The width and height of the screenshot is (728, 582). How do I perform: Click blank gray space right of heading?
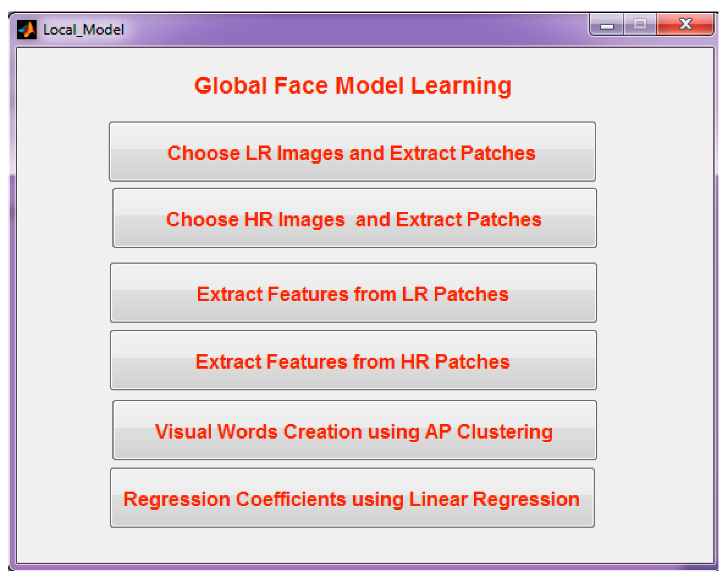tap(616, 86)
